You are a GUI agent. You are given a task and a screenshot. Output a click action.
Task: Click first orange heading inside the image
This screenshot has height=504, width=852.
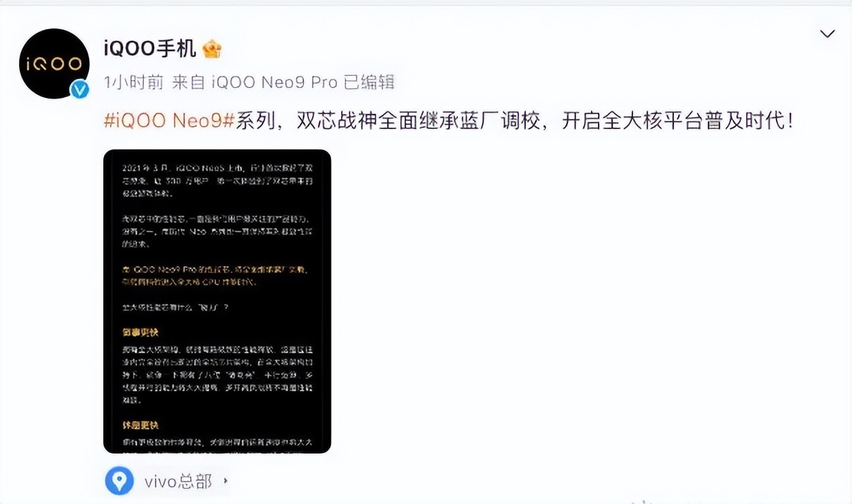pyautogui.click(x=141, y=332)
